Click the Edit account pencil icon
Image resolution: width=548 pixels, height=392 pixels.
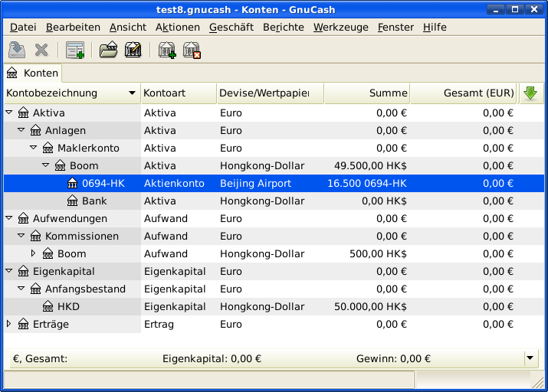pyautogui.click(x=133, y=51)
